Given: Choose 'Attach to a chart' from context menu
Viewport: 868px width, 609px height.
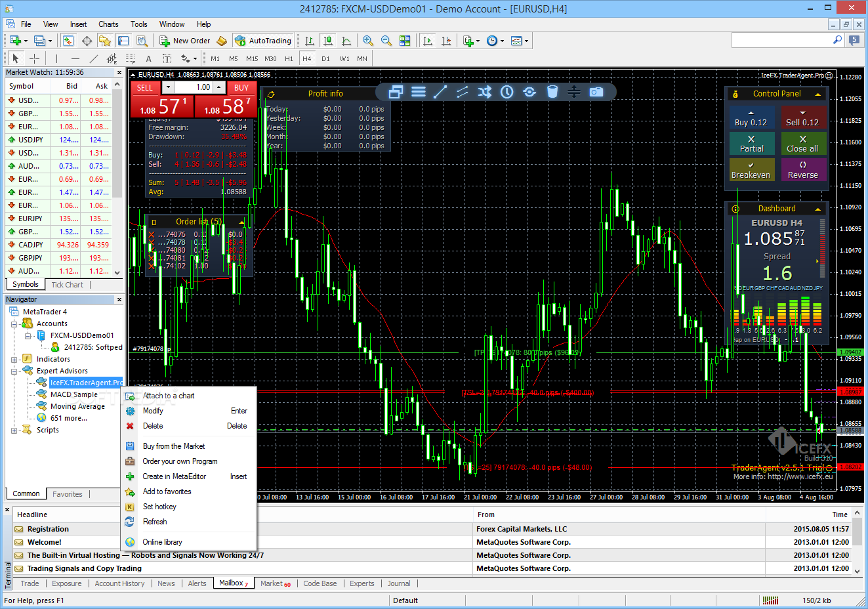Looking at the screenshot, I should coord(188,396).
